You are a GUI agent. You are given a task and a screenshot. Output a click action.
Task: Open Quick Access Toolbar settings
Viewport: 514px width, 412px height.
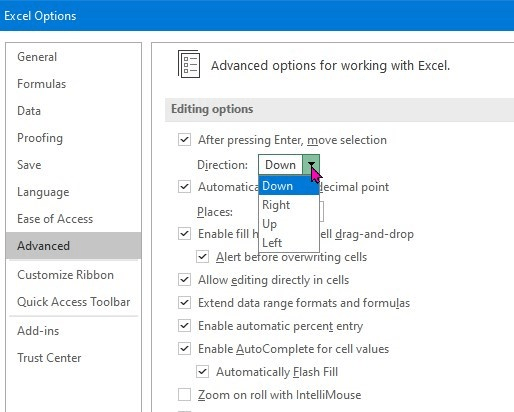click(x=73, y=302)
